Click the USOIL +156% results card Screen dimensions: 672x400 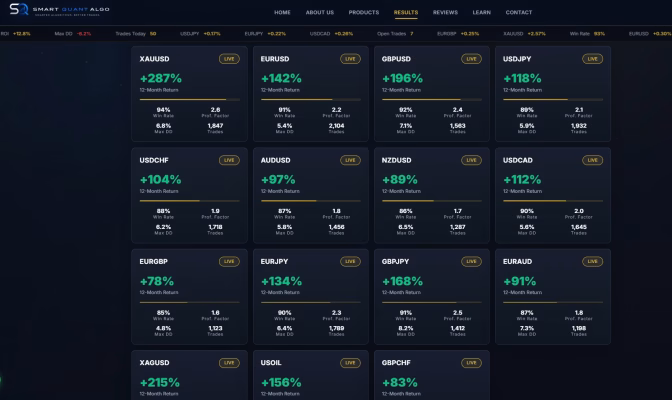coord(311,375)
